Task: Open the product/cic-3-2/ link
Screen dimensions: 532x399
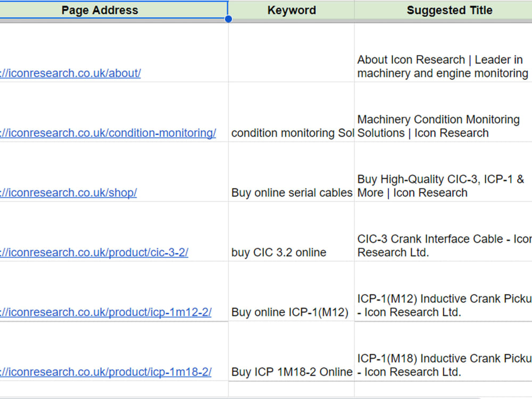Action: click(x=94, y=252)
